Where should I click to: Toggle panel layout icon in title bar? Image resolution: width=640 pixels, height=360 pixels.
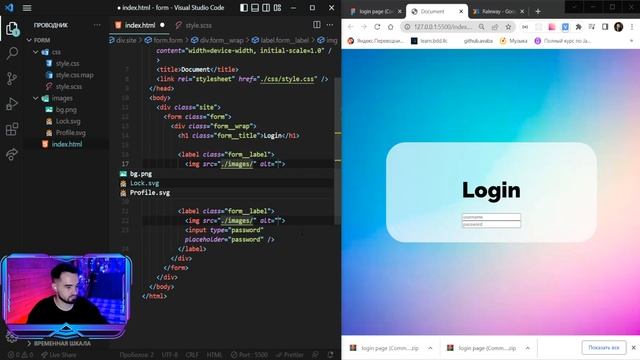click(255, 8)
